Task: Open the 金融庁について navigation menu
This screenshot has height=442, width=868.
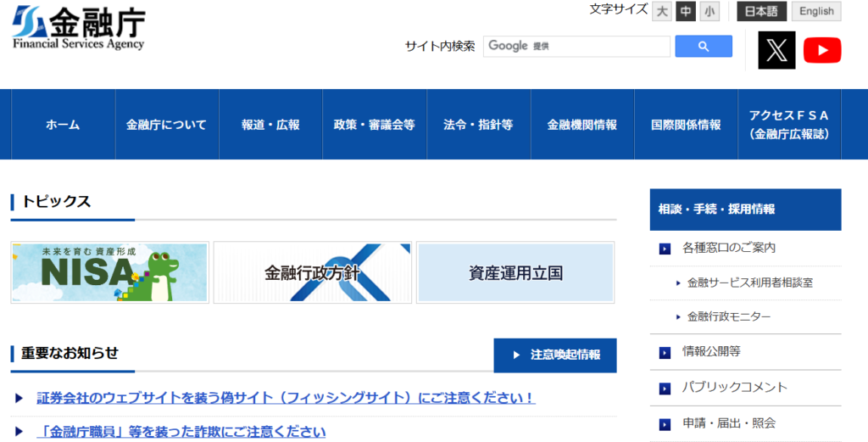Action: click(x=166, y=125)
